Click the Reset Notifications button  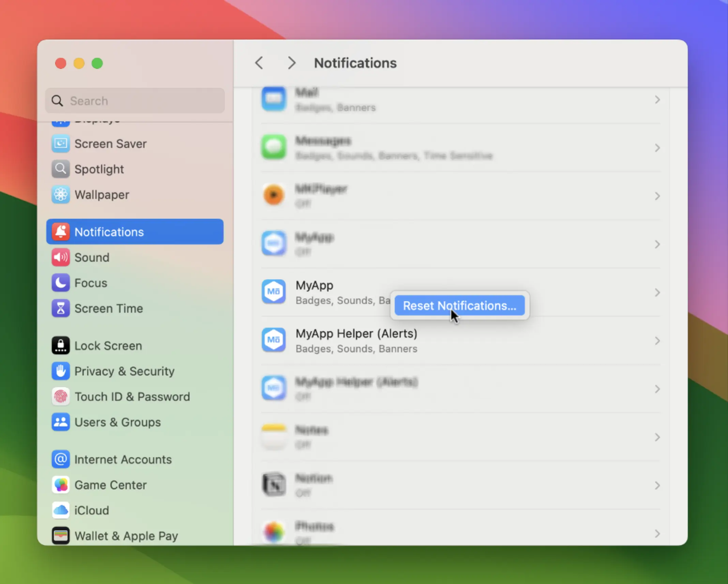459,306
